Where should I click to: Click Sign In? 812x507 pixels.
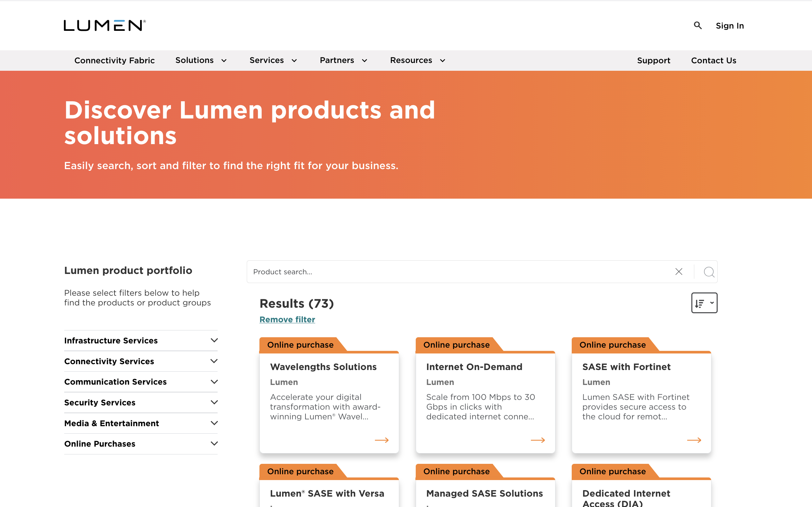click(730, 26)
